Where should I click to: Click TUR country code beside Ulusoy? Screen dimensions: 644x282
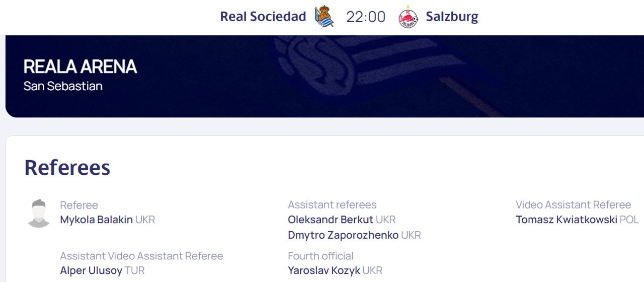point(134,270)
